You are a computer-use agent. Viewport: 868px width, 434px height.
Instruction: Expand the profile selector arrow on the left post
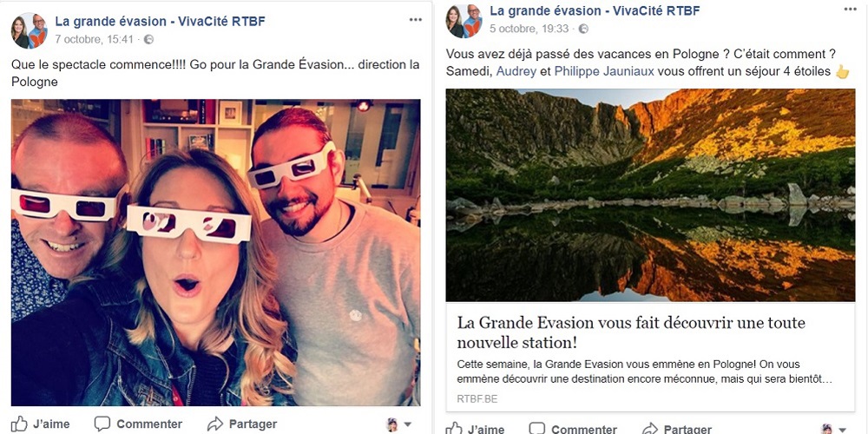408,424
